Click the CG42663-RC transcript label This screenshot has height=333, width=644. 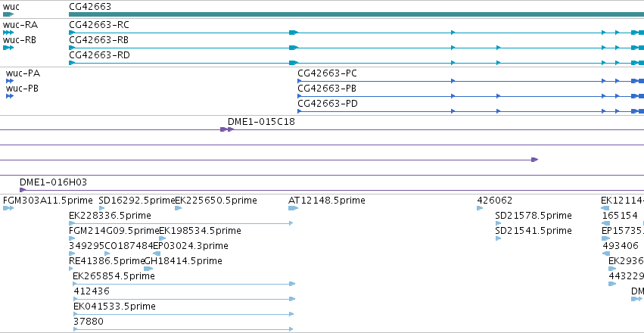click(x=99, y=25)
